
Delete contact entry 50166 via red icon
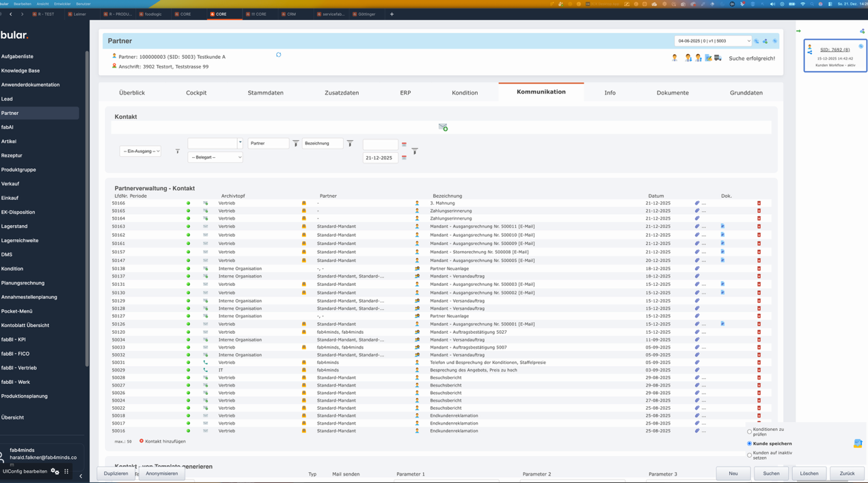click(x=759, y=203)
